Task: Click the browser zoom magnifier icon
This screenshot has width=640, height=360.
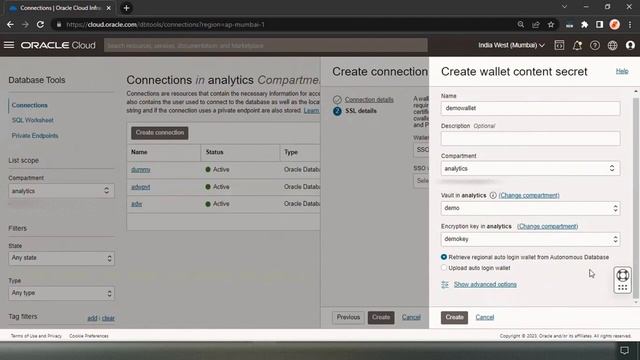Action: click(x=521, y=24)
